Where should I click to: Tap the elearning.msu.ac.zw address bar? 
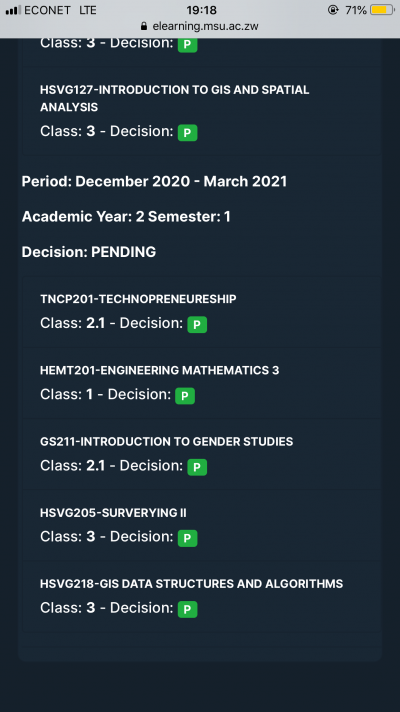[200, 26]
